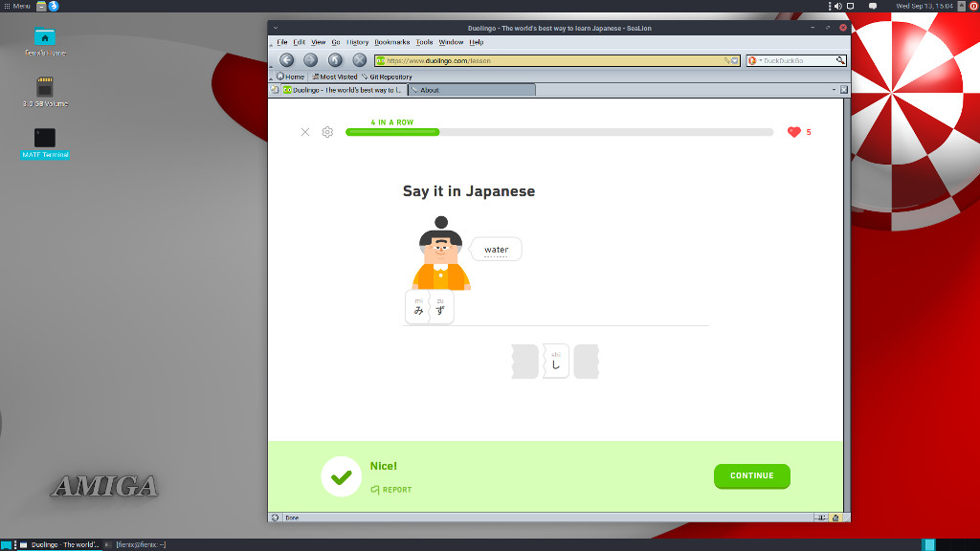Switch to the Duolingo taskbar window entry
The height and width of the screenshot is (551, 980).
[60, 544]
